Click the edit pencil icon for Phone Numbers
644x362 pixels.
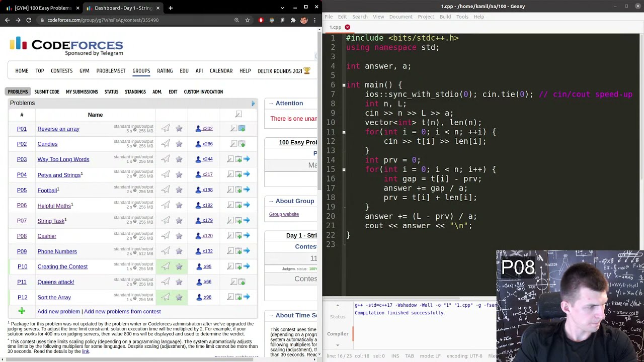230,251
